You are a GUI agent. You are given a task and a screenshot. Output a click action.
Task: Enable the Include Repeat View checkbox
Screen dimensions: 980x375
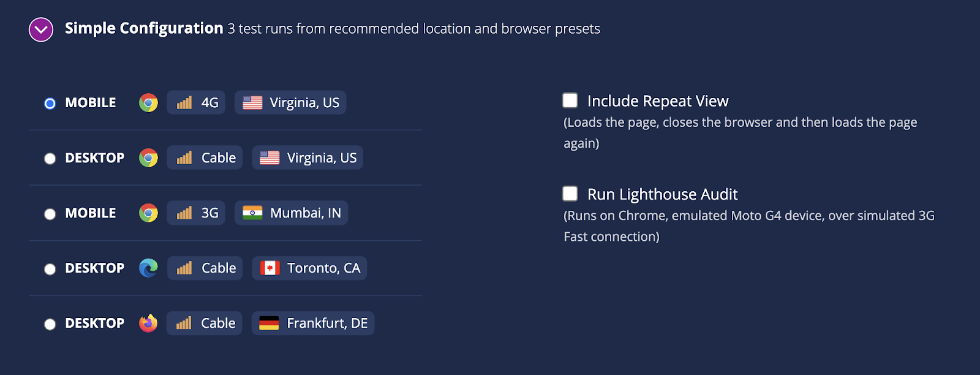coord(570,100)
